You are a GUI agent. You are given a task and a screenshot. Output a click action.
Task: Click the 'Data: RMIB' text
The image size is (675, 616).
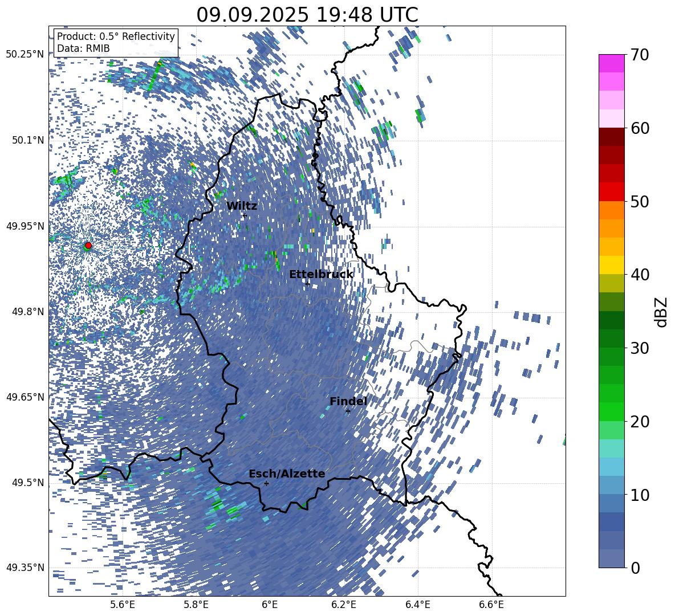(83, 48)
